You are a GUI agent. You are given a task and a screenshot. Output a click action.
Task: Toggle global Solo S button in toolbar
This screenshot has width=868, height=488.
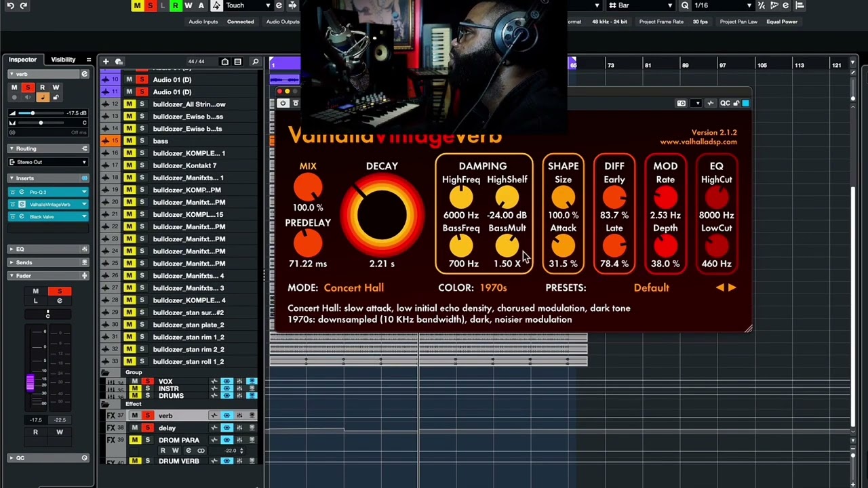[150, 5]
